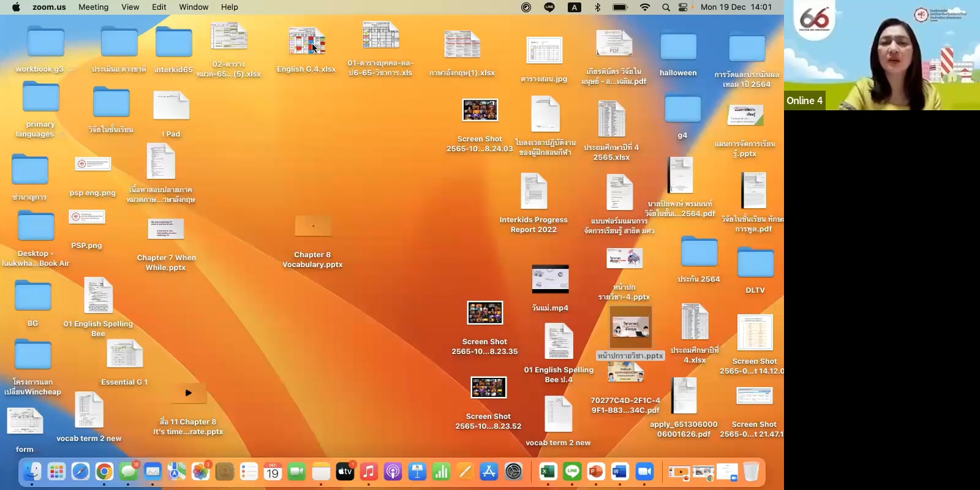This screenshot has height=490, width=980.
Task: Click the Google Chrome Dock icon
Action: (x=104, y=472)
